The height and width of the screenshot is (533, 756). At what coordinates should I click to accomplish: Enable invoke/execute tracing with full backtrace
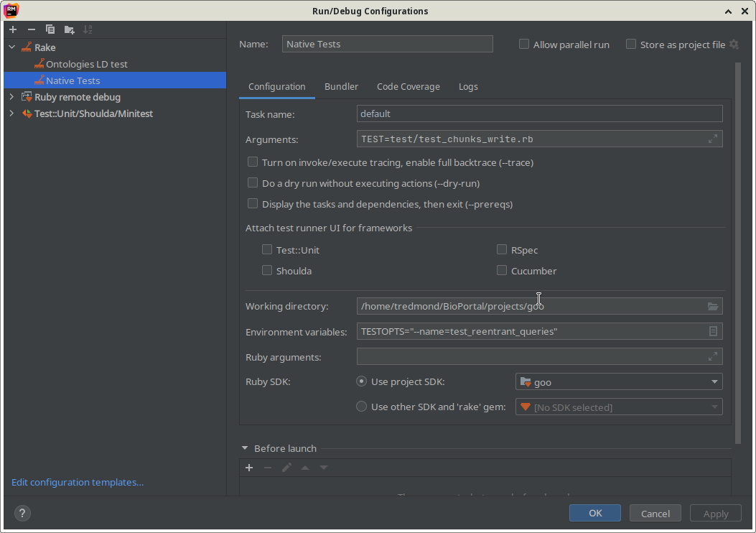pos(253,162)
